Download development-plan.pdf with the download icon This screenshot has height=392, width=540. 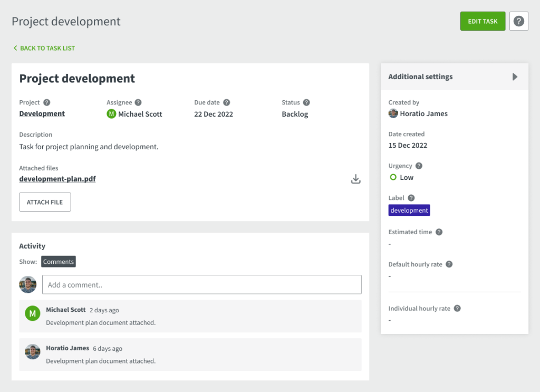pos(356,179)
